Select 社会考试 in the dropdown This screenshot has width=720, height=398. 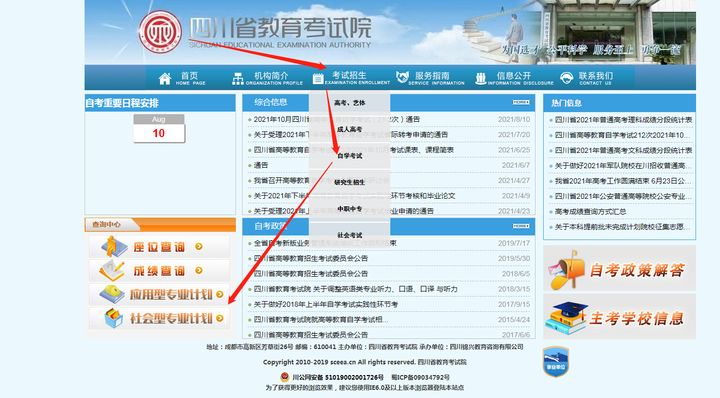click(x=349, y=235)
